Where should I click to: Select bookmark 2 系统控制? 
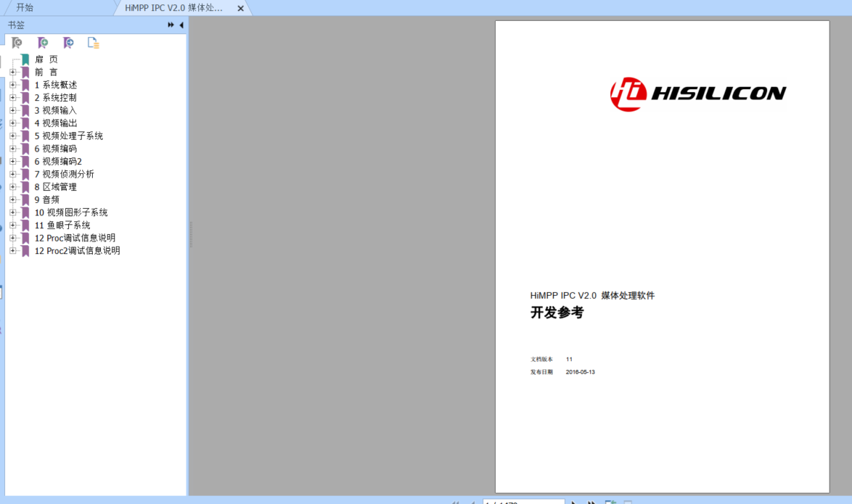click(x=56, y=98)
